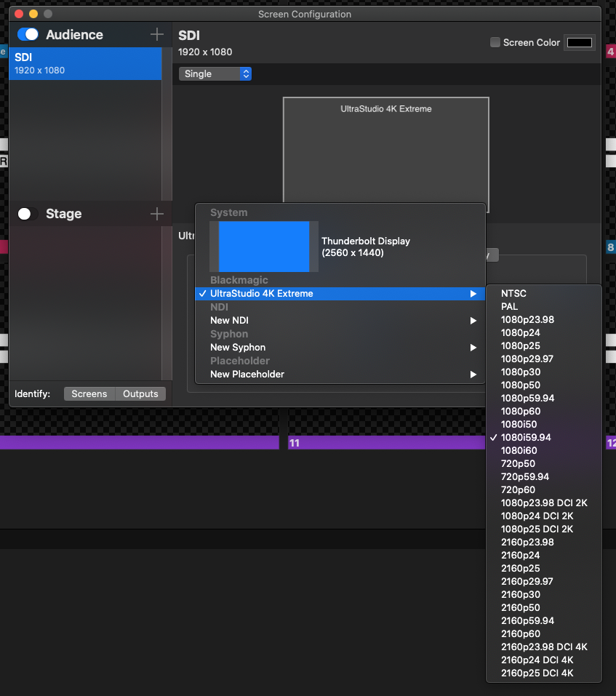Pick 2160p50 from mode list
This screenshot has height=696, width=616.
click(544, 608)
